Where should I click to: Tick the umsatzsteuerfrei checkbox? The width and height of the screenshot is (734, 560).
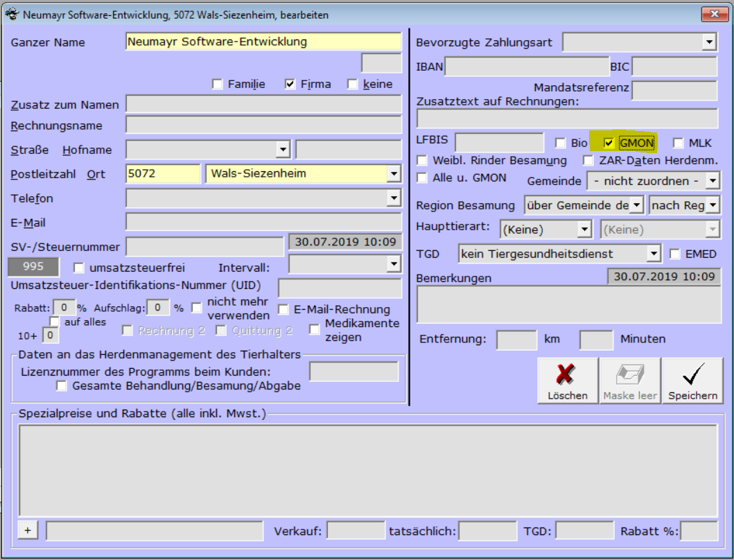78,268
